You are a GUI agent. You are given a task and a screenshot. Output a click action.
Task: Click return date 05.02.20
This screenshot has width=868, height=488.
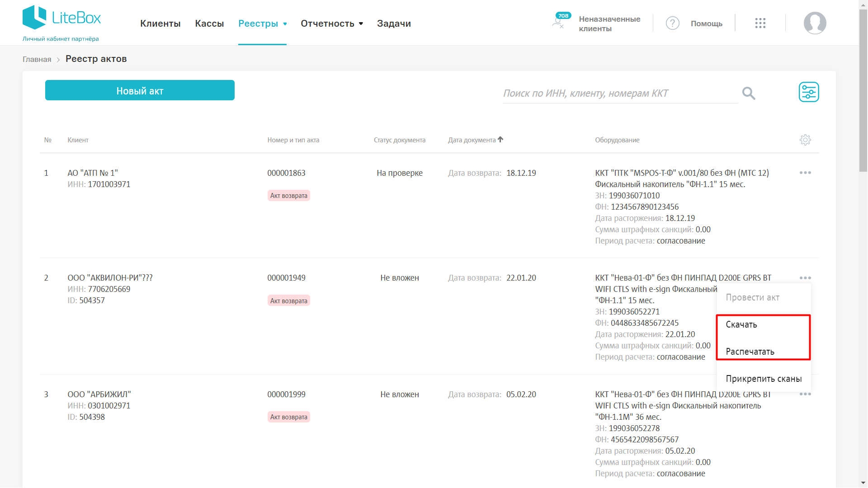click(x=521, y=394)
